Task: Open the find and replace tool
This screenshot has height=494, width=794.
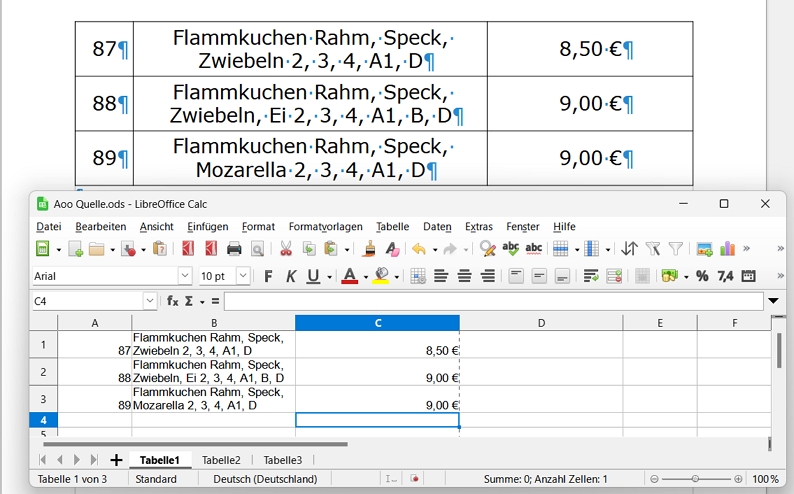Action: coord(487,249)
